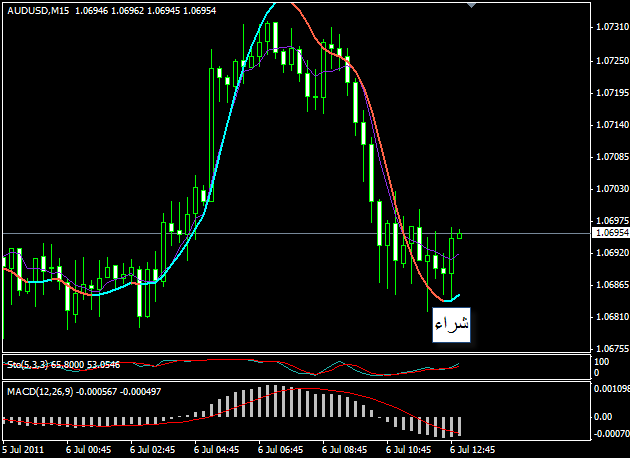Viewport: 630px width, 458px height.
Task: Select the current price tag 1.06954
Action: click(x=609, y=232)
